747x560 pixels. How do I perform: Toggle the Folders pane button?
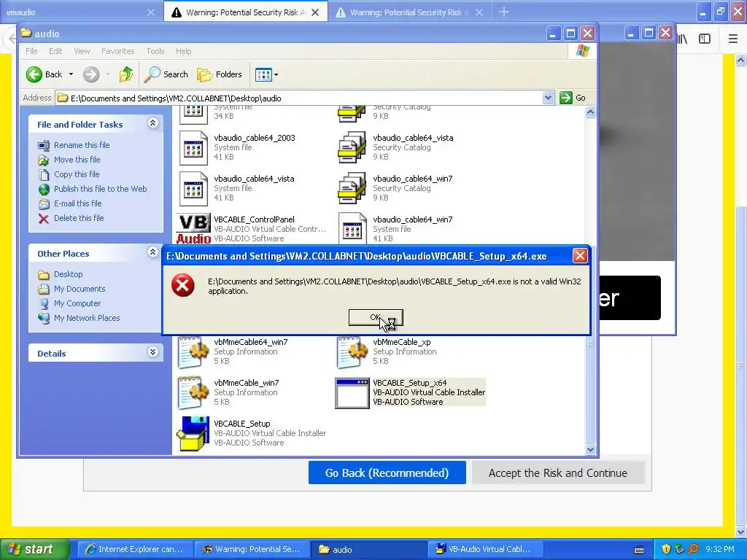tap(220, 74)
